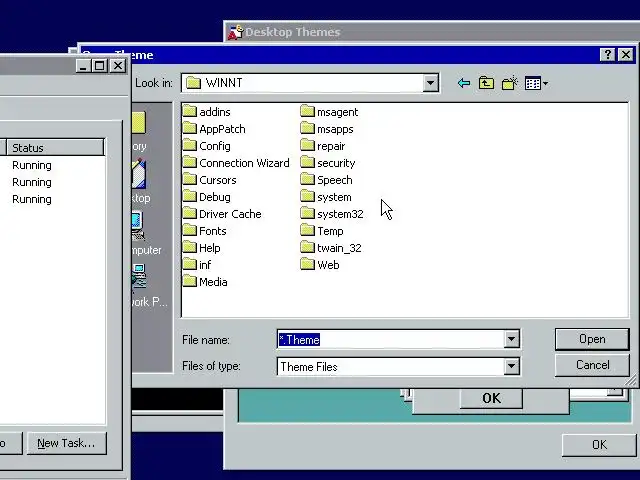Select the addins folder icon
The width and height of the screenshot is (640, 480).
click(189, 111)
